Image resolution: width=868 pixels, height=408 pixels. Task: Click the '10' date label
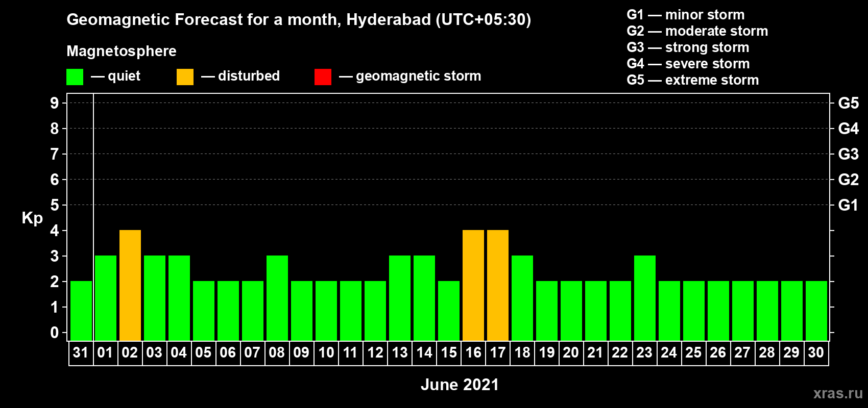[326, 352]
